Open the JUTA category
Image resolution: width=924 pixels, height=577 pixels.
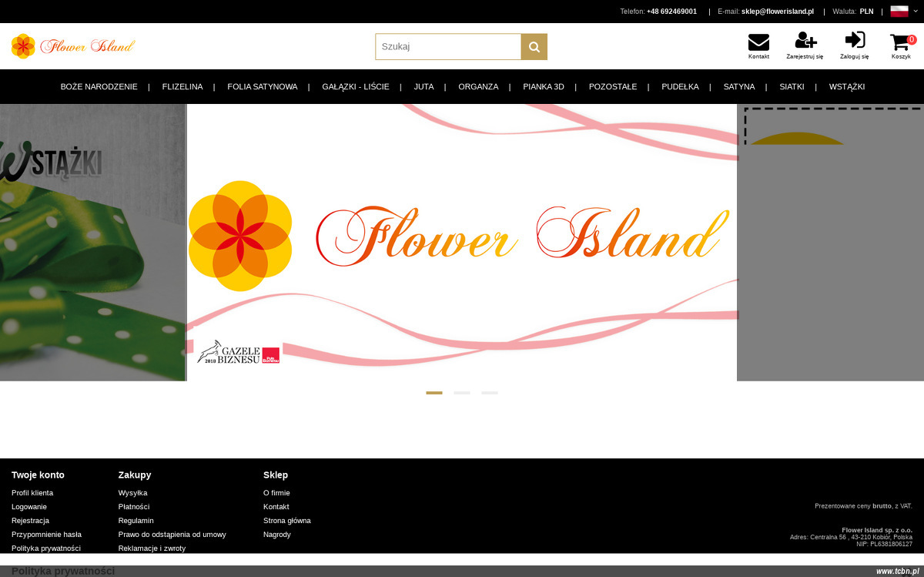coord(423,87)
